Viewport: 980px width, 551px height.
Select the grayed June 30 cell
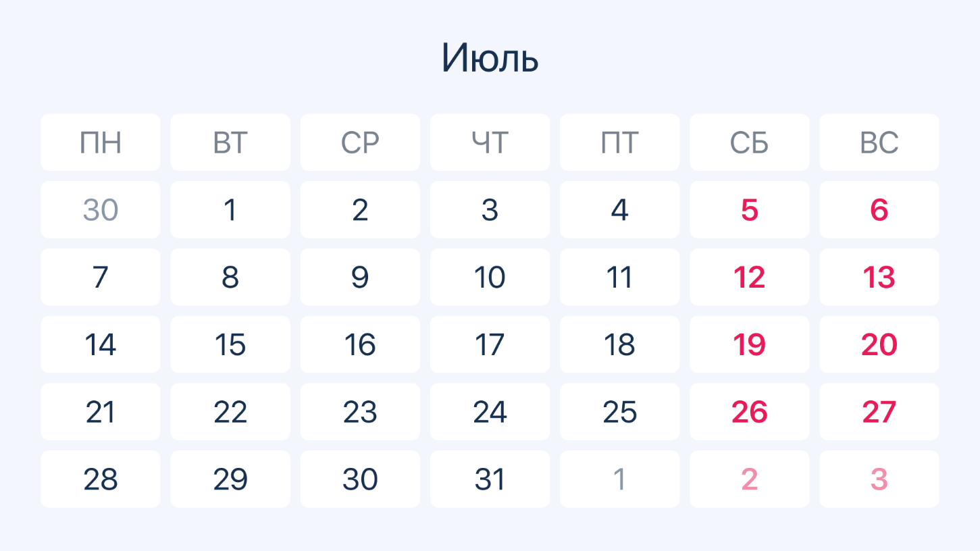[101, 209]
